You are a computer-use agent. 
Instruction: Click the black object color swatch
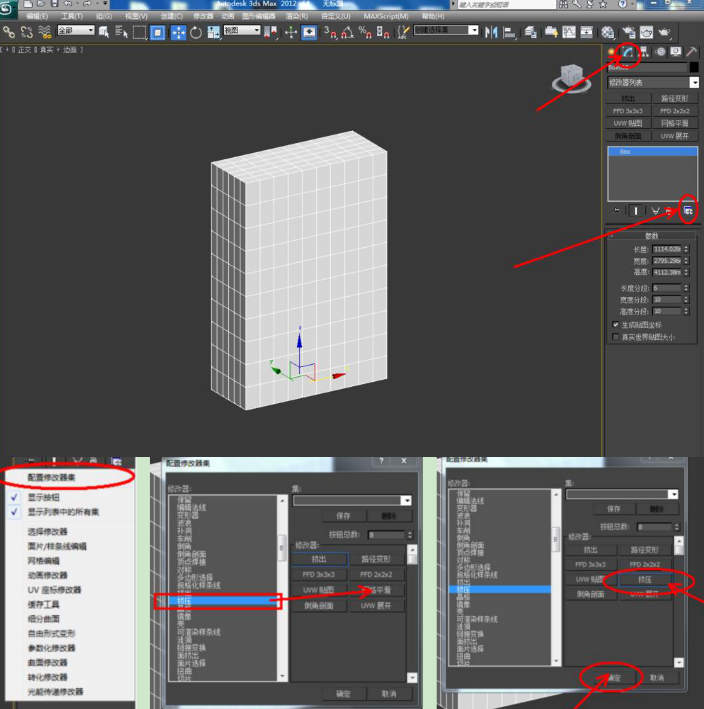[694, 67]
